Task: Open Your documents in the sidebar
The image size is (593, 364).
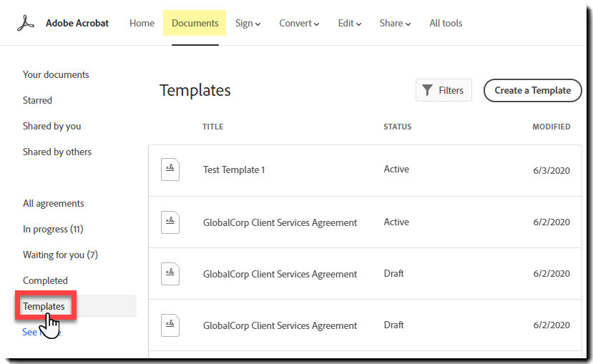Action: pos(56,74)
